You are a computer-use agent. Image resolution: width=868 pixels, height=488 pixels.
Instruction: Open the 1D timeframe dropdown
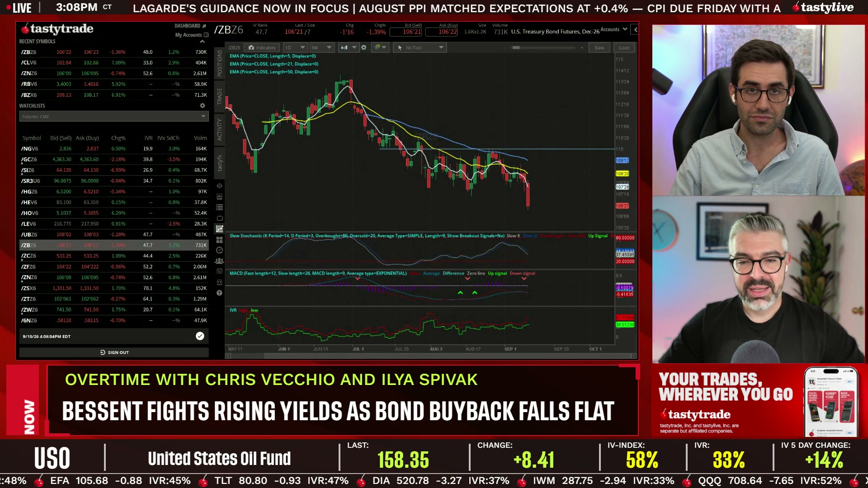coord(295,47)
